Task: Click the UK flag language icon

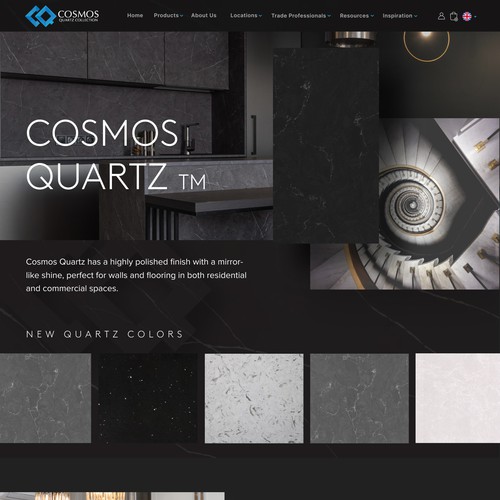Action: click(x=467, y=16)
